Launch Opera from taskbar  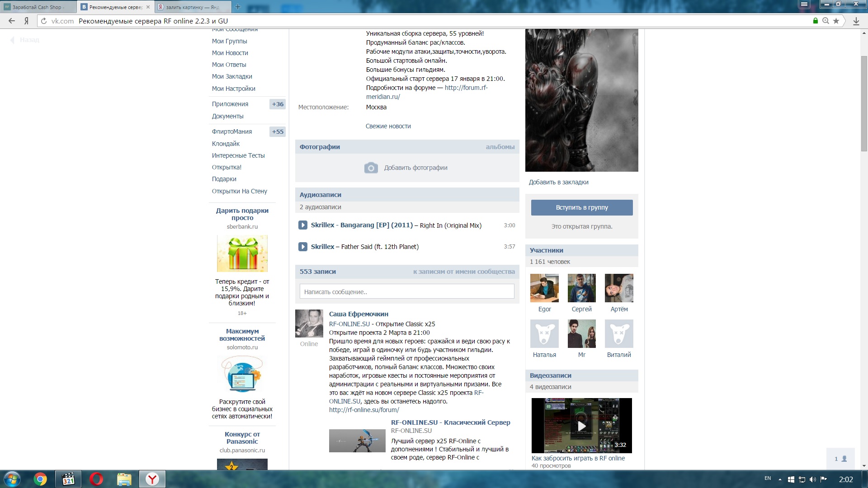[96, 479]
